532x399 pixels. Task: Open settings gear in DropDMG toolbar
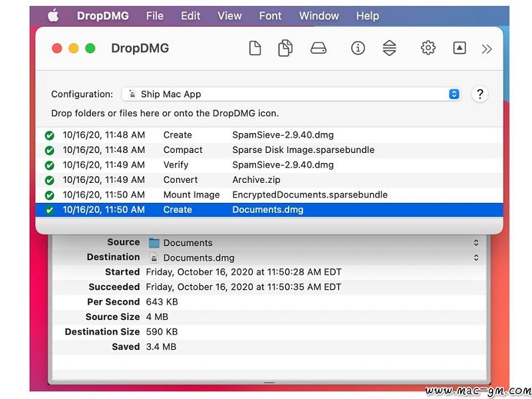coord(428,48)
